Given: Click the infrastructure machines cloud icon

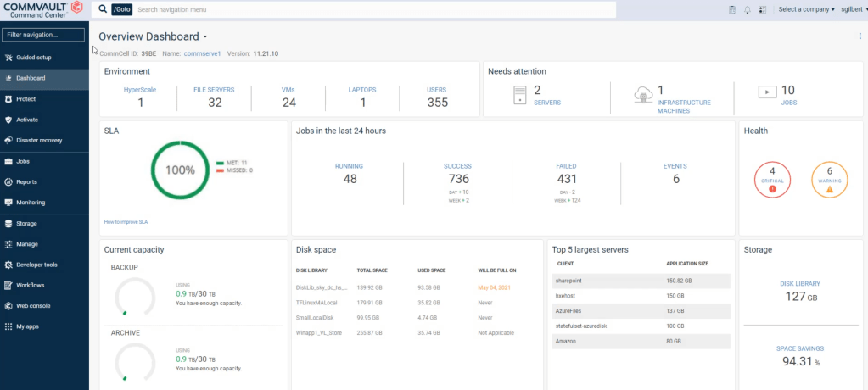Looking at the screenshot, I should click(642, 95).
